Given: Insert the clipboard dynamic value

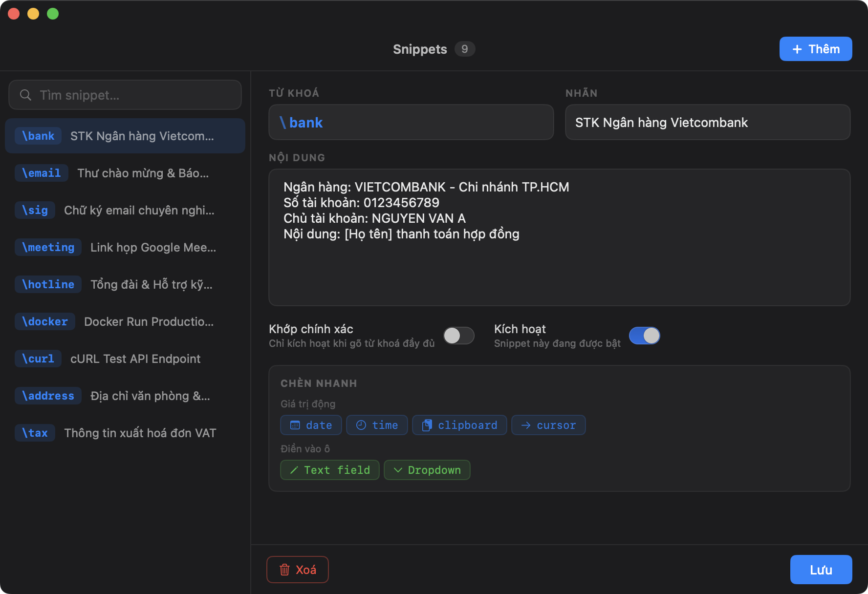Looking at the screenshot, I should click(x=459, y=425).
